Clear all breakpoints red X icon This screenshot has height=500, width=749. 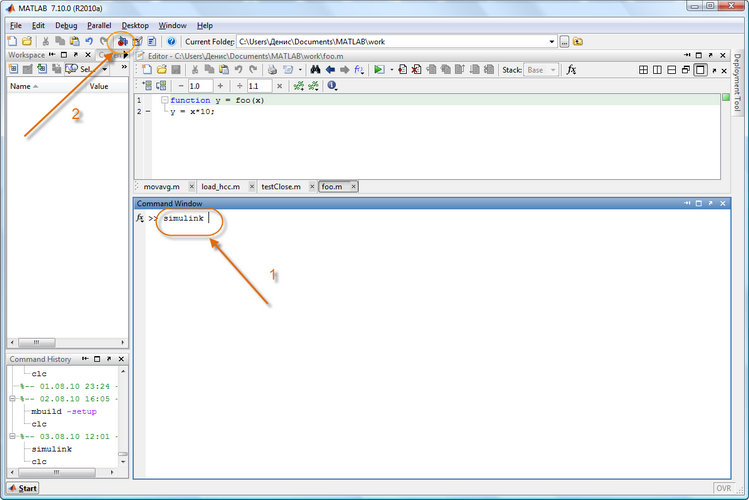[x=417, y=70]
